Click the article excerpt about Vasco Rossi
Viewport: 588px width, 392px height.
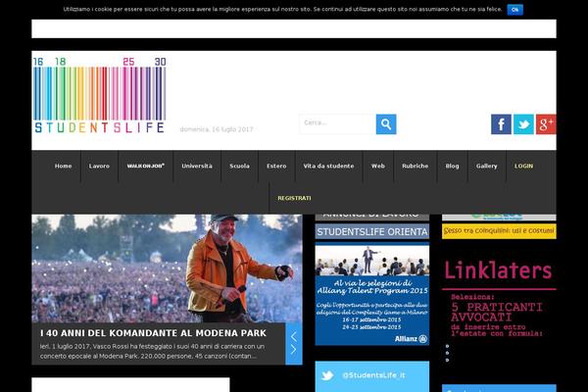click(x=152, y=351)
